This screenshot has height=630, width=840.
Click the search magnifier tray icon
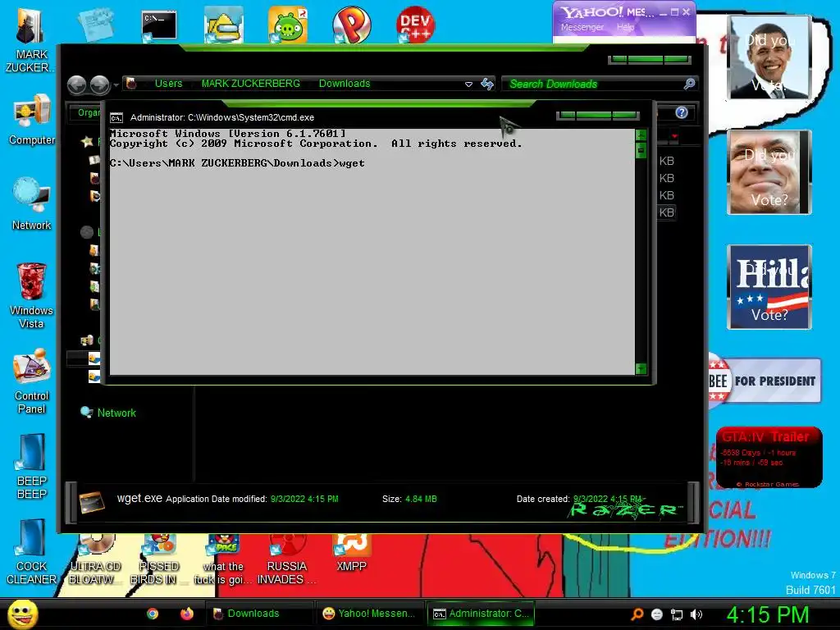pyautogui.click(x=637, y=614)
